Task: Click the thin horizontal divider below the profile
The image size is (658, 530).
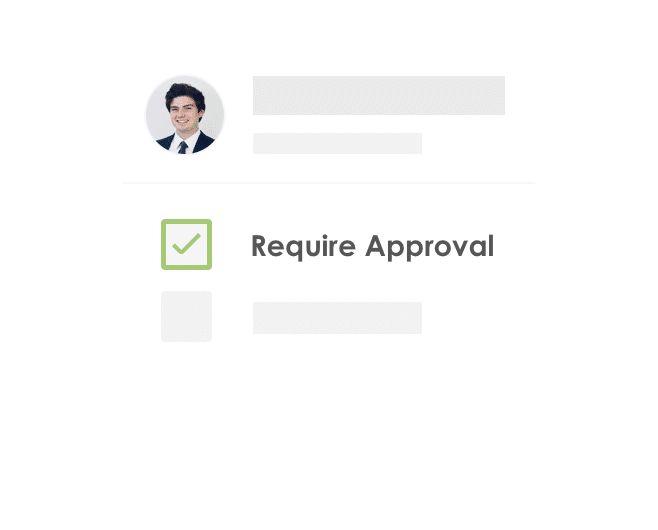Action: 329,183
